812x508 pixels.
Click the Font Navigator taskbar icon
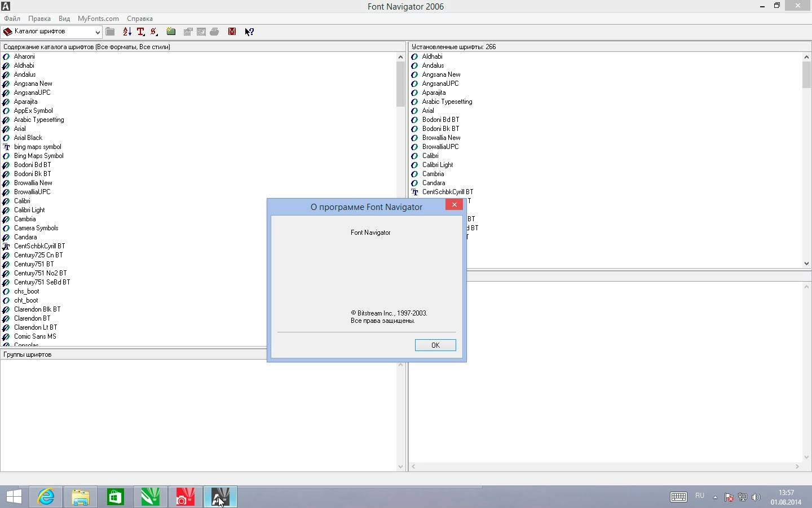tap(220, 497)
